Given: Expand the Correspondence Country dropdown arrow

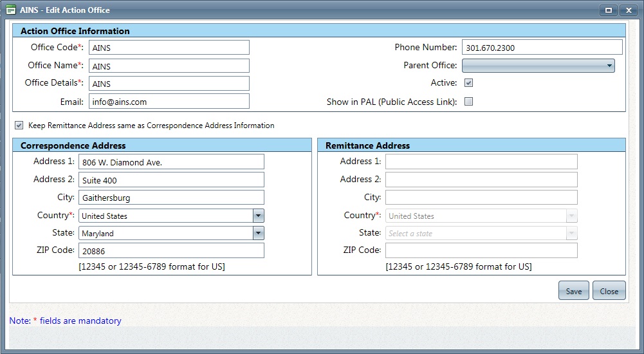Looking at the screenshot, I should [x=258, y=216].
